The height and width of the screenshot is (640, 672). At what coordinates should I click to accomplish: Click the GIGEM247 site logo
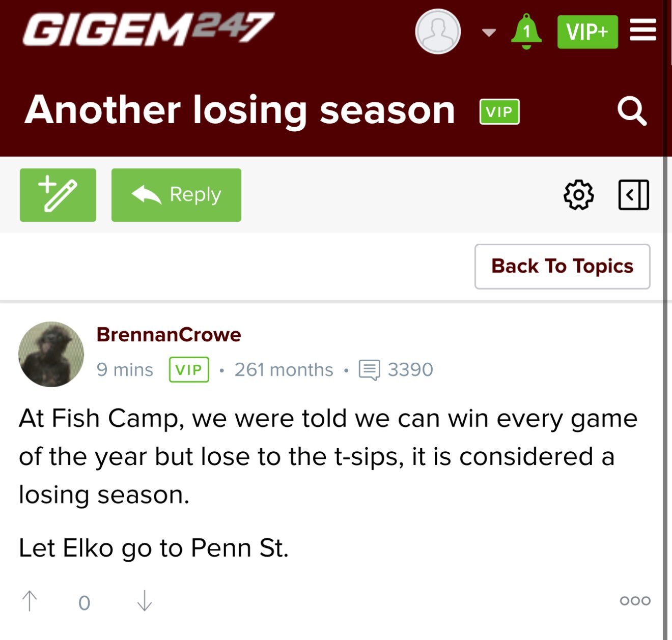[148, 29]
